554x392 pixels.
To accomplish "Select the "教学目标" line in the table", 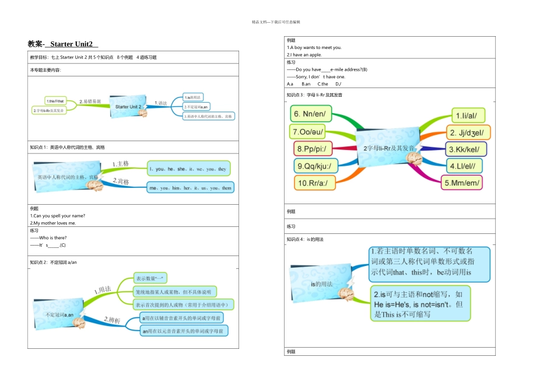I will click(93, 57).
